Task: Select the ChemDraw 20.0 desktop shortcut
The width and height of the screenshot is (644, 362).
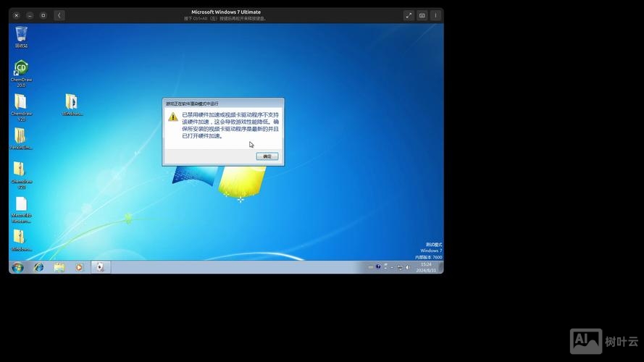Action: tap(21, 73)
